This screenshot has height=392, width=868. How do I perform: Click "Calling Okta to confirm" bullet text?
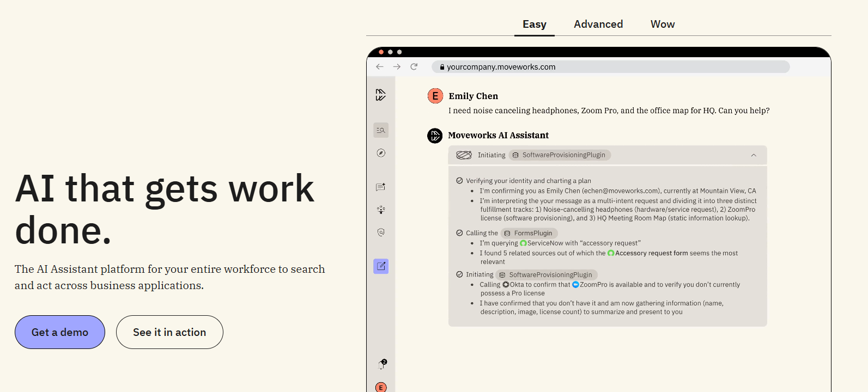tap(610, 289)
